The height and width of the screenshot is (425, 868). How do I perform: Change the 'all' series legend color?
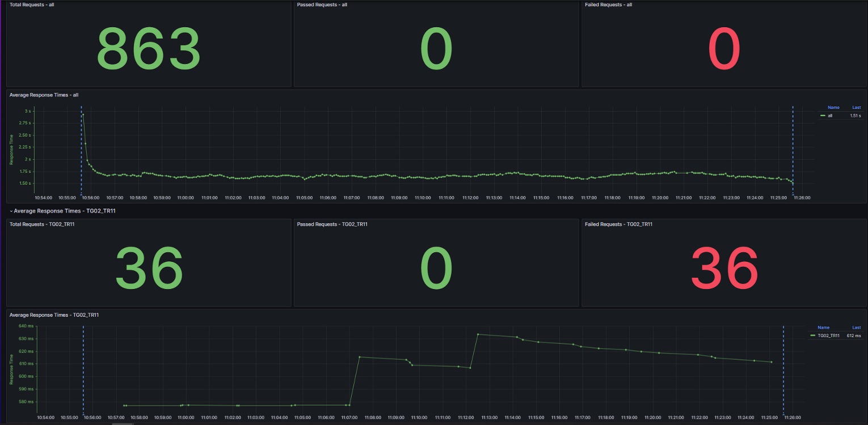point(823,116)
